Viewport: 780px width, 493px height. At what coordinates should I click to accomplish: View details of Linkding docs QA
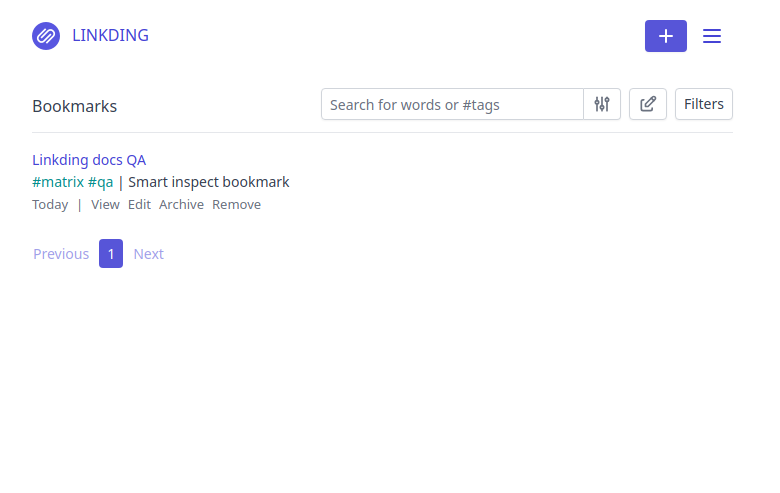click(105, 204)
